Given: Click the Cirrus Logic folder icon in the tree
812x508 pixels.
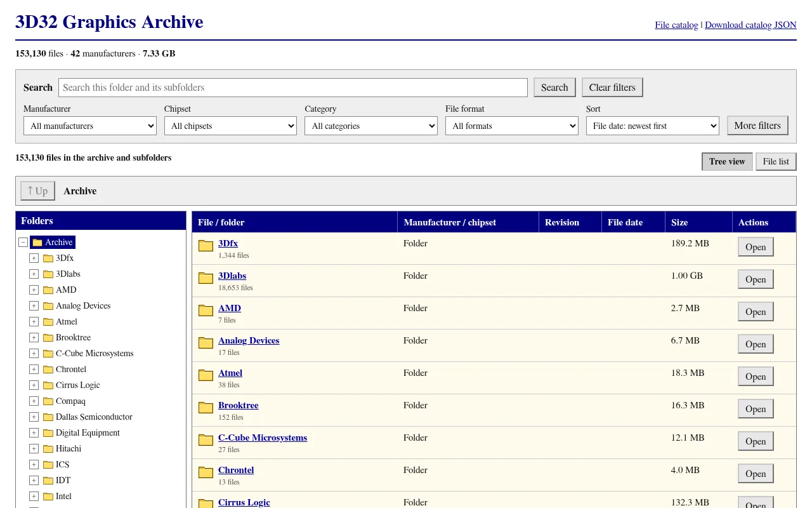Looking at the screenshot, I should point(48,385).
